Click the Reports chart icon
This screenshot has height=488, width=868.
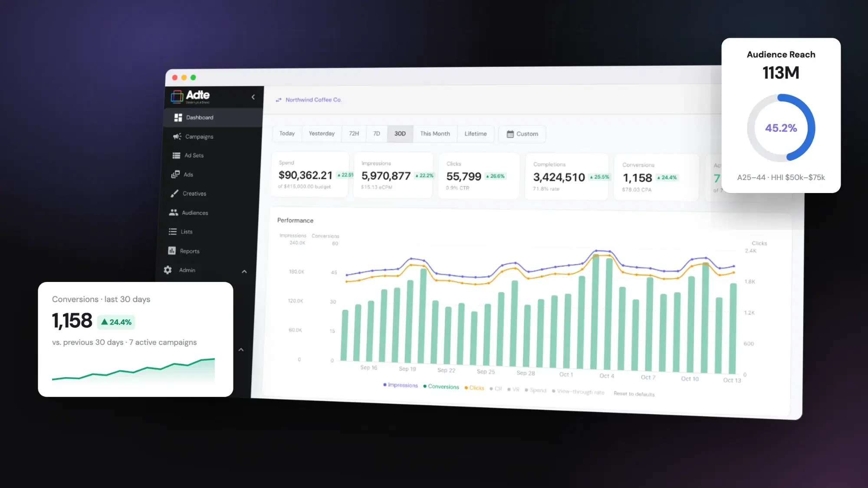coord(172,251)
